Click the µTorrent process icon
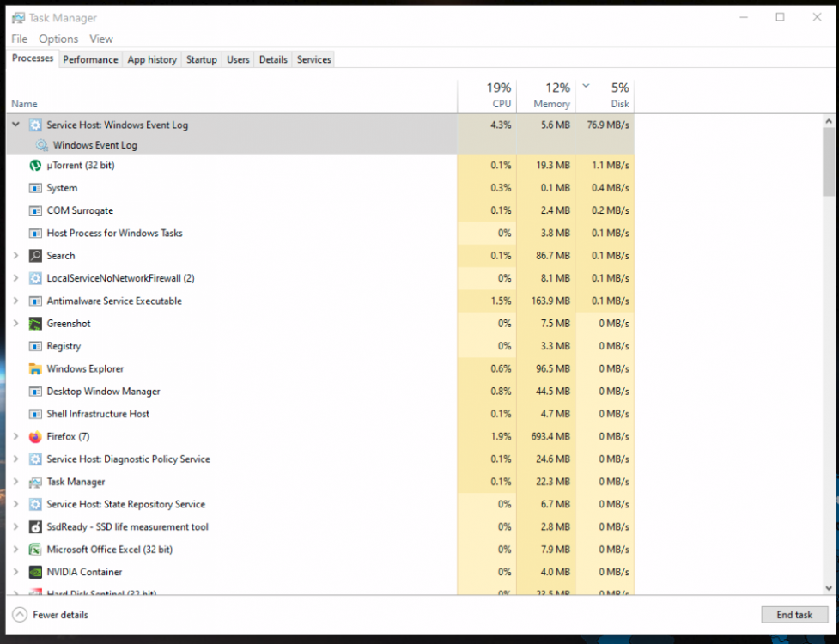The height and width of the screenshot is (644, 839). [35, 165]
